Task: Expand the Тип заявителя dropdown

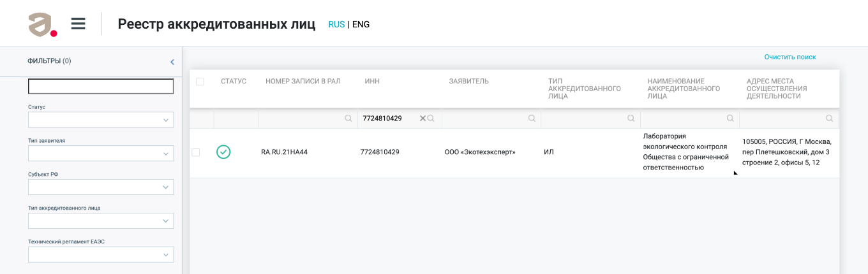Action: [x=101, y=154]
